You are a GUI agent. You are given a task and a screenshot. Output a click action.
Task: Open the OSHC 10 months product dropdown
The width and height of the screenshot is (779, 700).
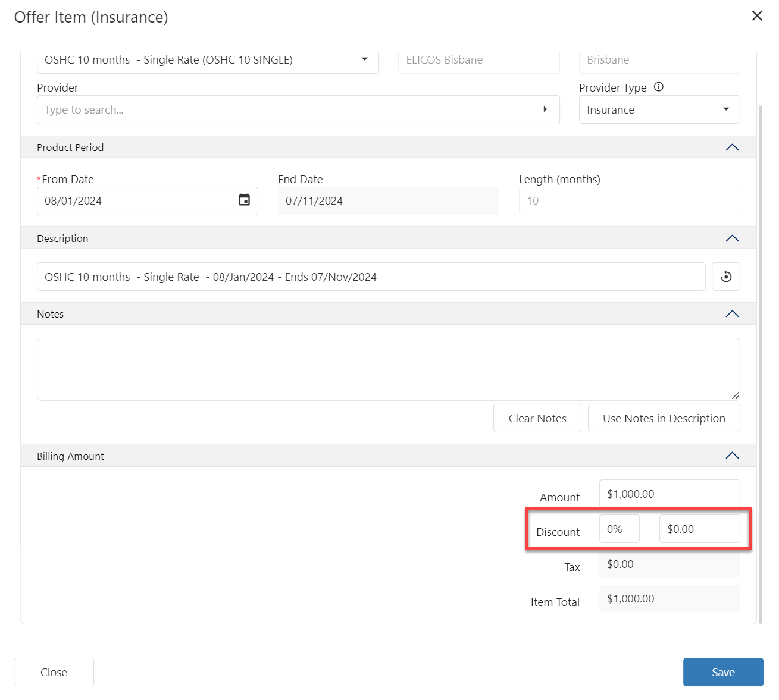[x=364, y=59]
